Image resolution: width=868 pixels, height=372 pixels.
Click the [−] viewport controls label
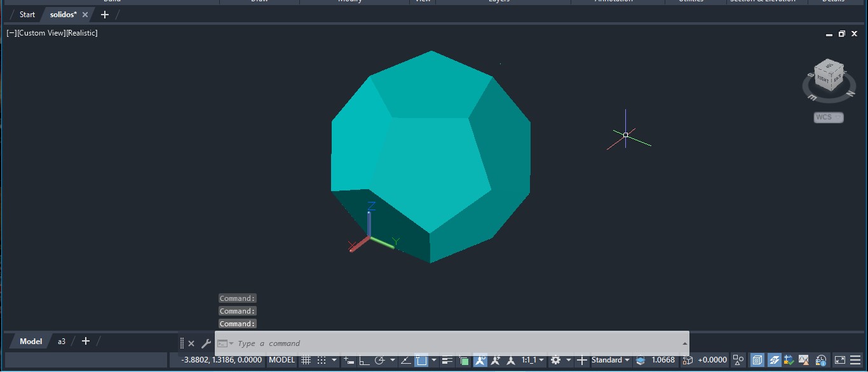(x=11, y=33)
